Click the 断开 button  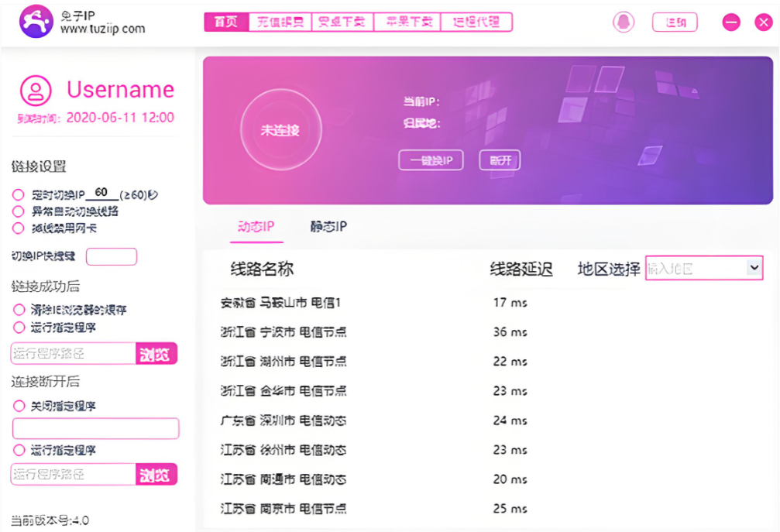click(x=500, y=160)
